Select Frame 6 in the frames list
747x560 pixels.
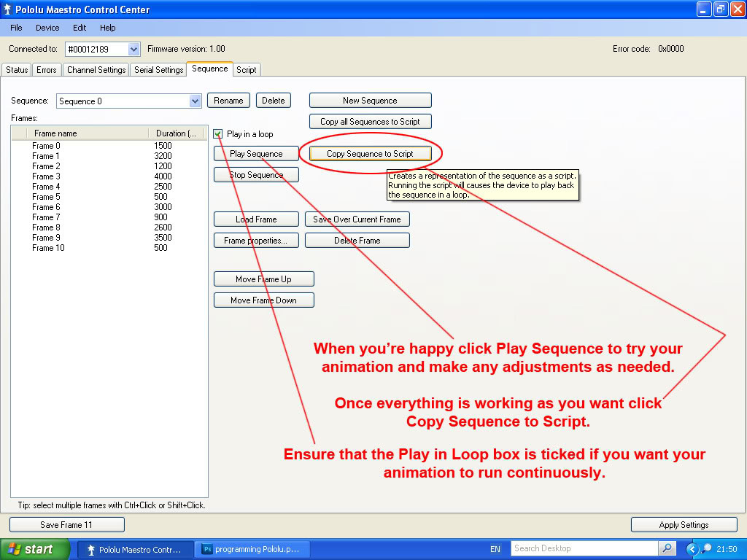(x=46, y=207)
